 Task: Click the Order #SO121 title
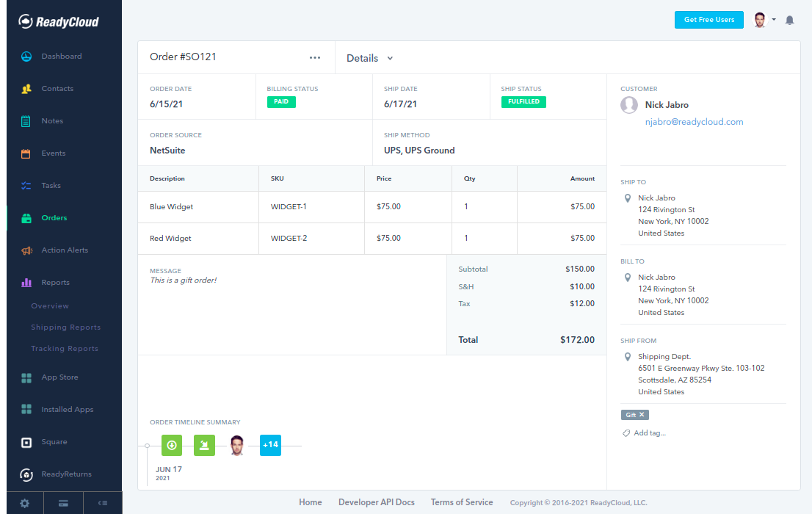coord(183,57)
